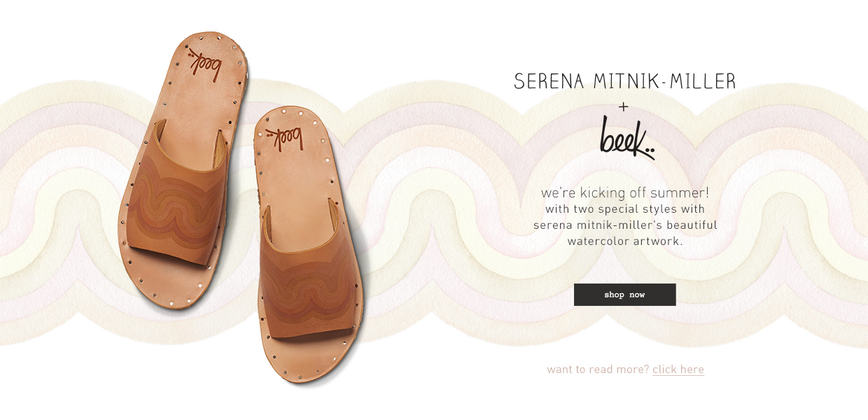Viewport: 868px width, 420px height.
Task: Click the plus sign between the names
Action: pyautogui.click(x=624, y=107)
